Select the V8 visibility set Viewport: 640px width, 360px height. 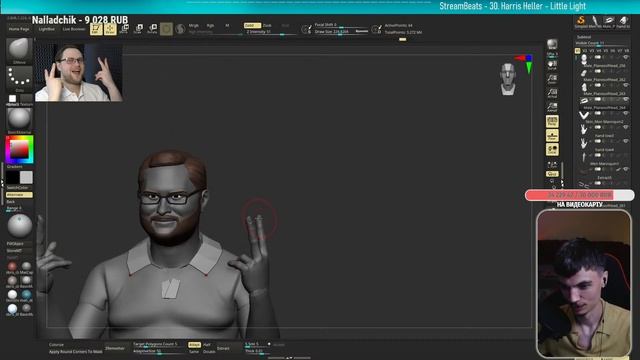[627, 51]
